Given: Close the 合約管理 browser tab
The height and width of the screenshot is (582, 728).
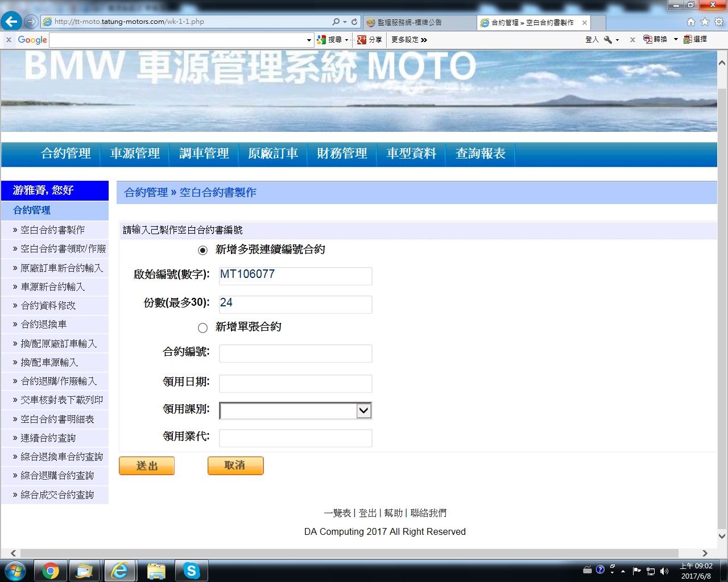Looking at the screenshot, I should point(584,23).
